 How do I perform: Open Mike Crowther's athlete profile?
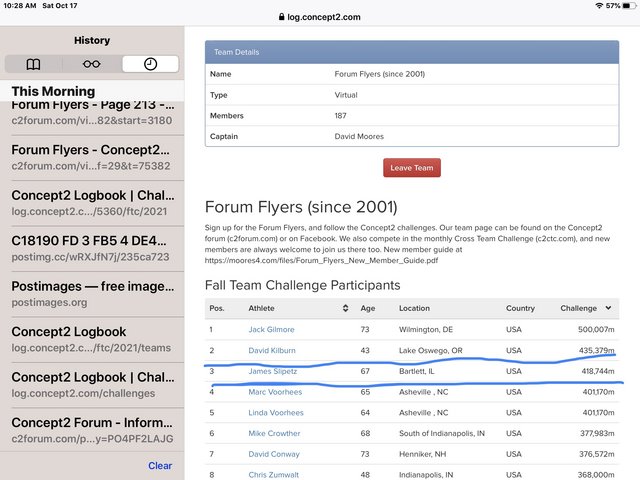pos(274,433)
